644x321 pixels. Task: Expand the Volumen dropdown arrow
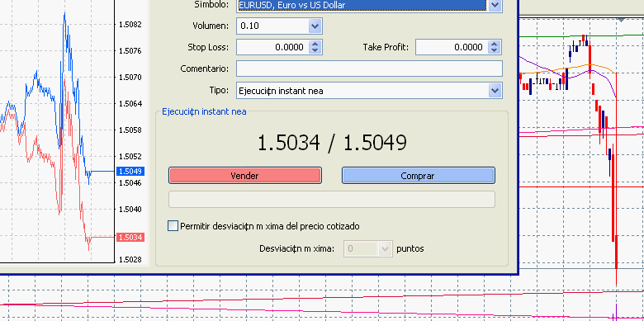click(315, 26)
